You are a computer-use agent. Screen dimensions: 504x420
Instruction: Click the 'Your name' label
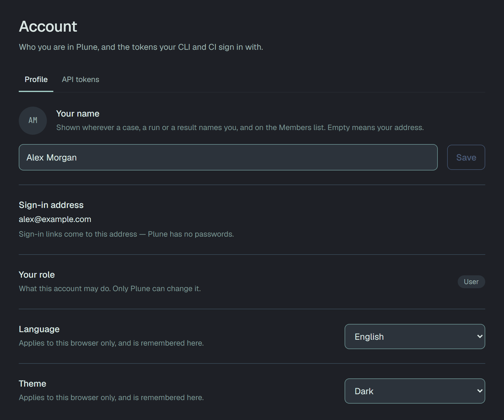(78, 114)
